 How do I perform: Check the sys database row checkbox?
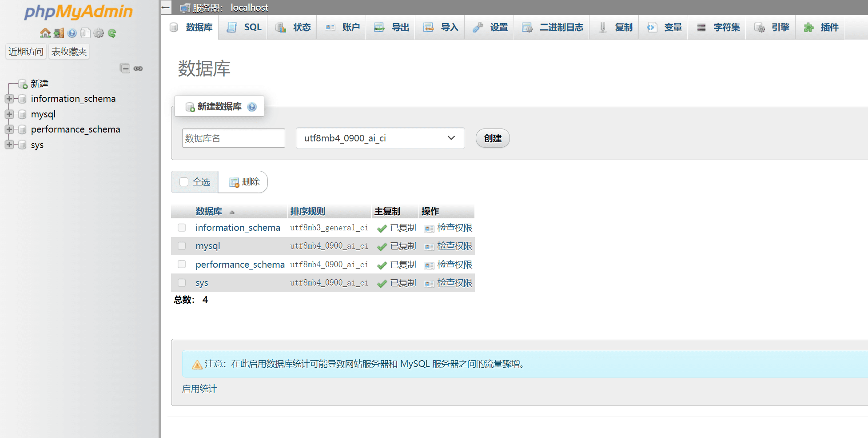point(182,282)
